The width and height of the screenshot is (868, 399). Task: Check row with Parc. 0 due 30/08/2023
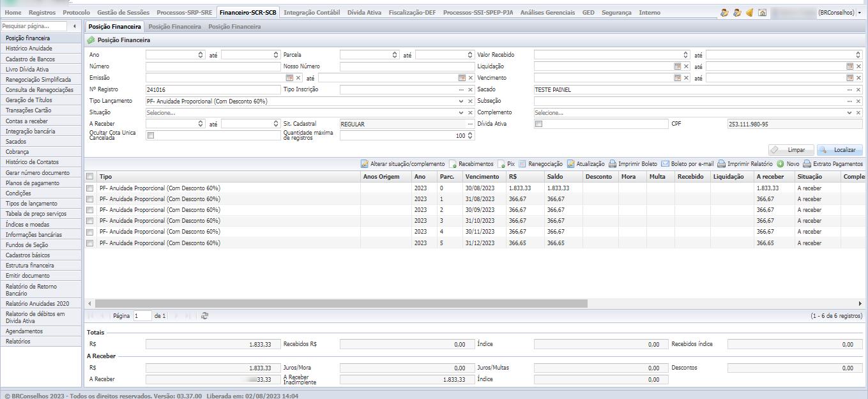89,188
